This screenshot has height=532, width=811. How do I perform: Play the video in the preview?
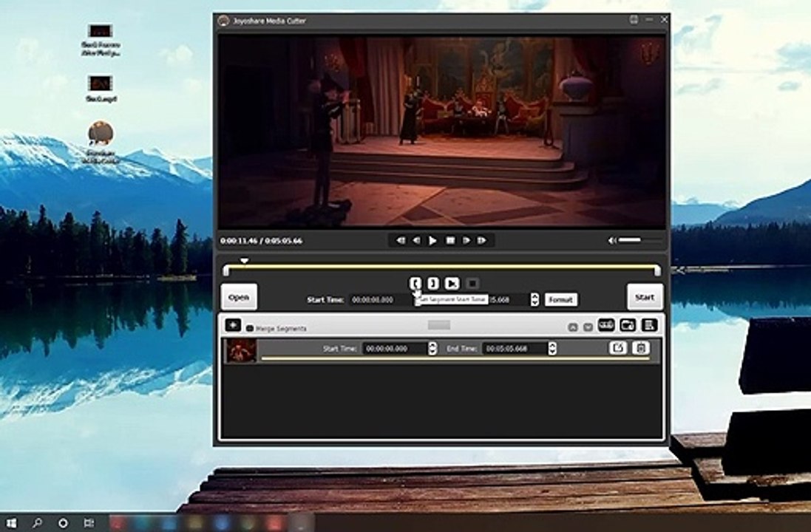433,240
